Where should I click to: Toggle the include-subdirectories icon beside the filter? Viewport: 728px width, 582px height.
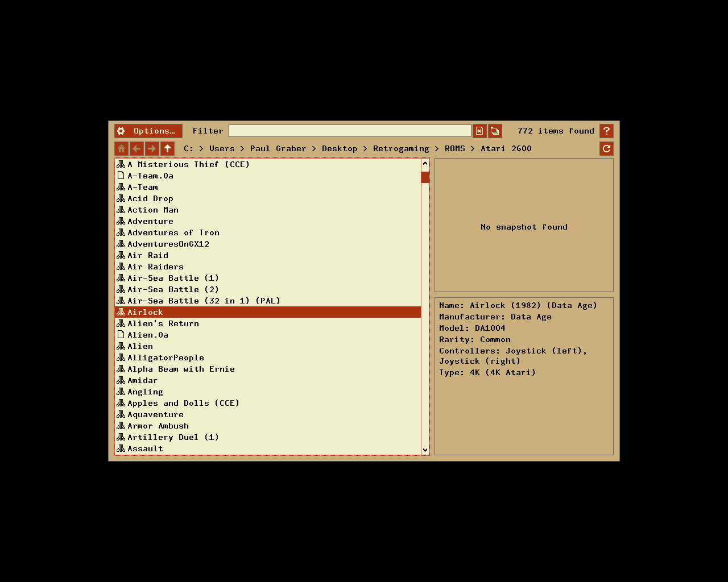tap(495, 131)
